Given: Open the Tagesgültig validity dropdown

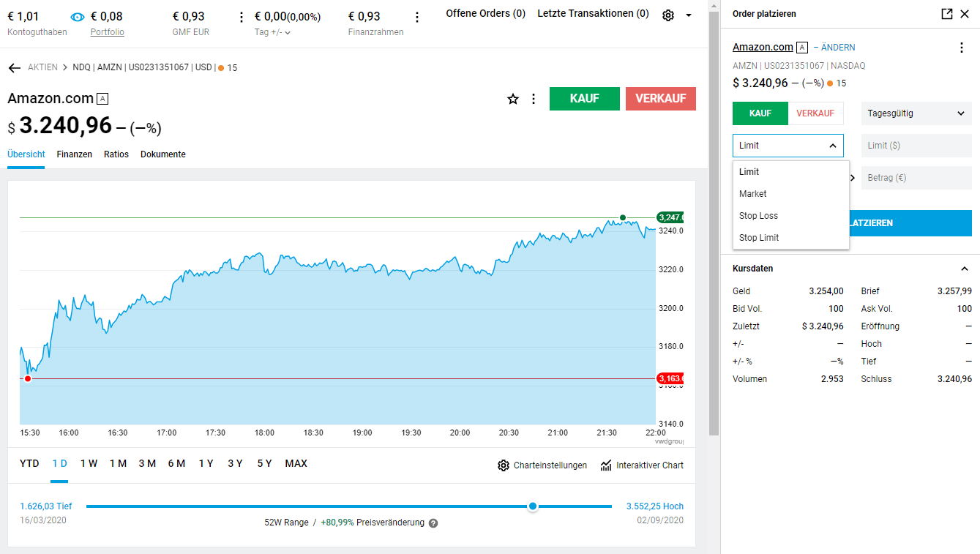Looking at the screenshot, I should pos(916,113).
